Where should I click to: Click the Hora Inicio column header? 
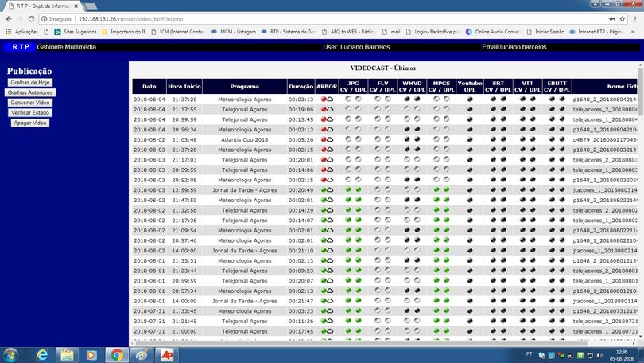(184, 86)
